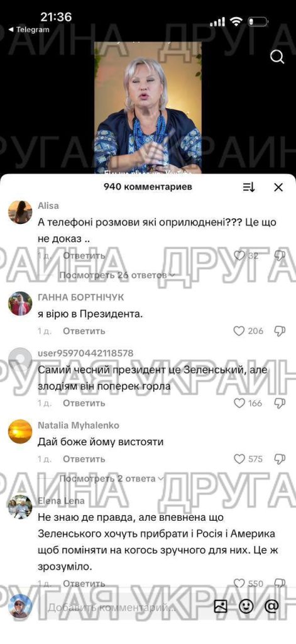The height and width of the screenshot is (644, 296).
Task: Attach an image using the picture icon
Action: [x=221, y=606]
